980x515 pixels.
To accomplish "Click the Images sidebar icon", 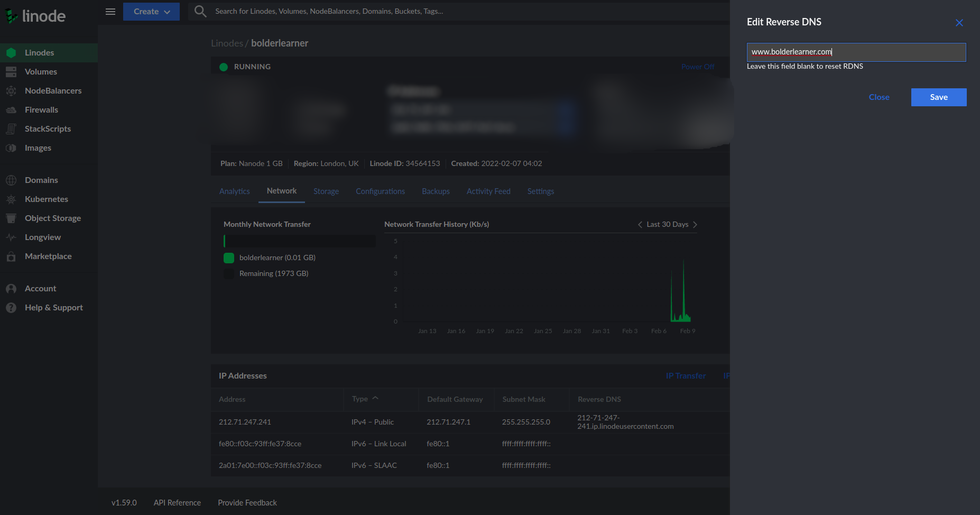I will (x=11, y=148).
